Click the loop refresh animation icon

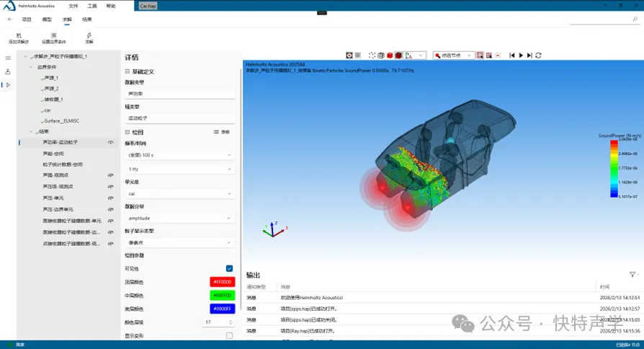pyautogui.click(x=538, y=55)
